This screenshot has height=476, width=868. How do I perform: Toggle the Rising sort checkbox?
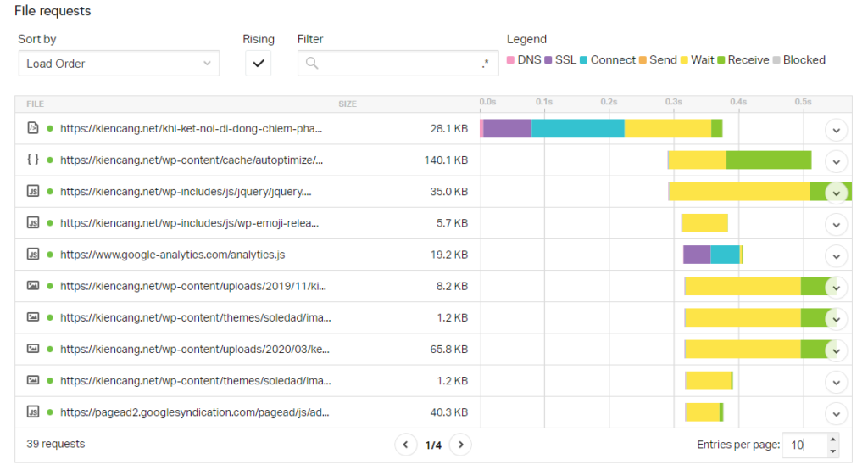point(258,64)
